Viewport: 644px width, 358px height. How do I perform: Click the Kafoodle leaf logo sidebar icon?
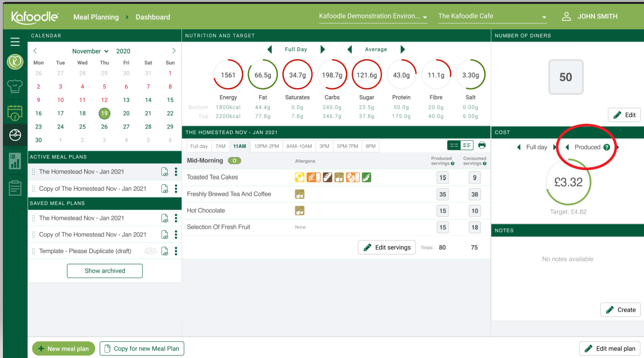pyautogui.click(x=15, y=62)
